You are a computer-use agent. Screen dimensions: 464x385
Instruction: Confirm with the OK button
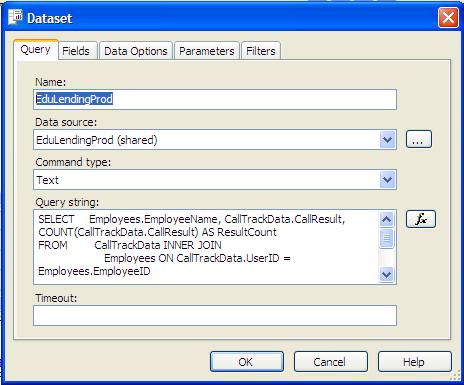(x=247, y=362)
